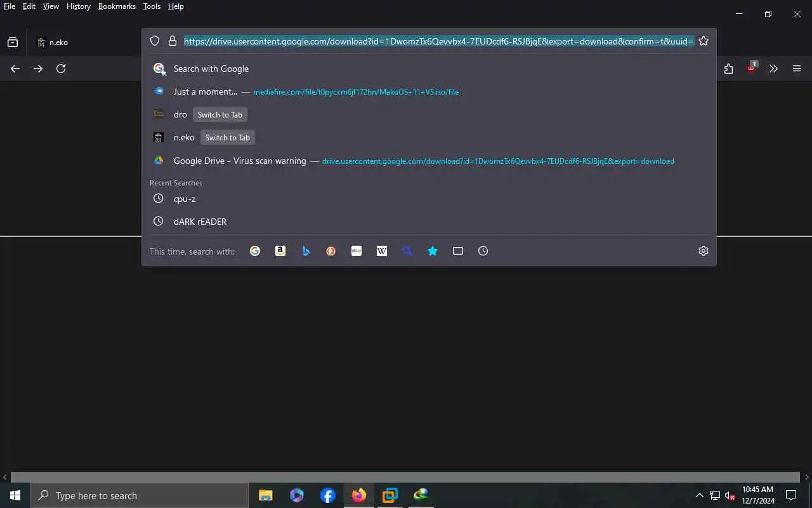Open the File menu

tap(10, 6)
